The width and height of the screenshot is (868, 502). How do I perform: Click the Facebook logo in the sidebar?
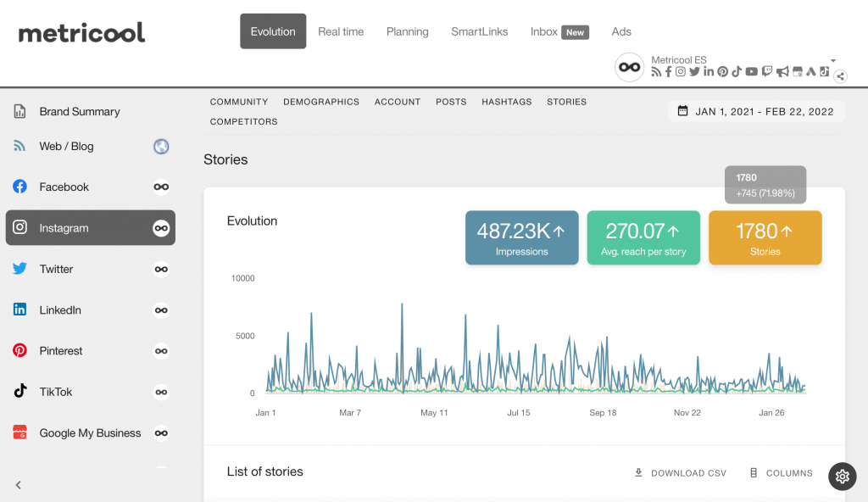[20, 187]
